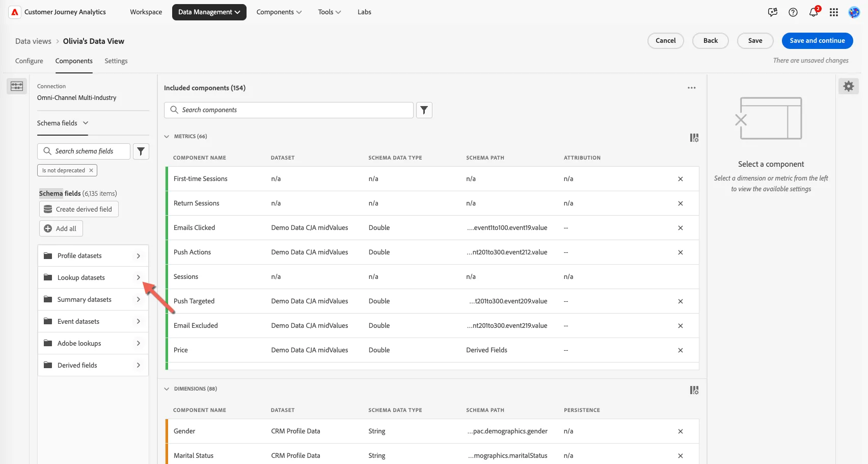Viewport: 868px width, 464px height.
Task: Open the app switcher grid icon
Action: tap(834, 12)
